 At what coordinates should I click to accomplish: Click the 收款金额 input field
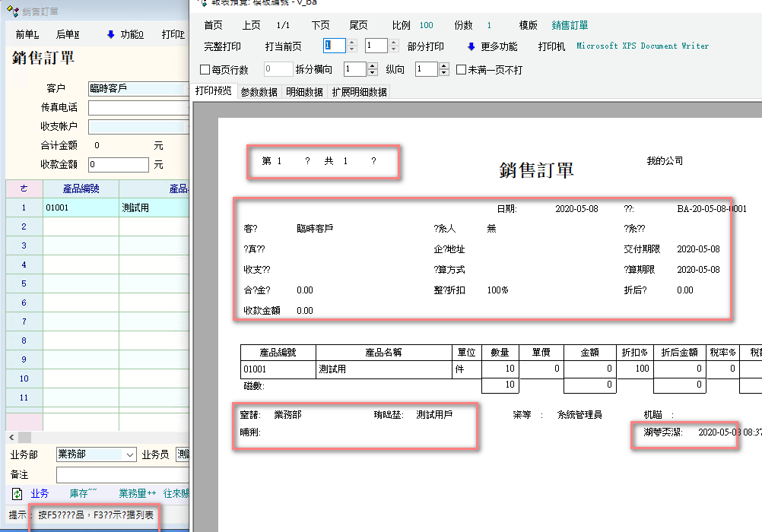[118, 164]
